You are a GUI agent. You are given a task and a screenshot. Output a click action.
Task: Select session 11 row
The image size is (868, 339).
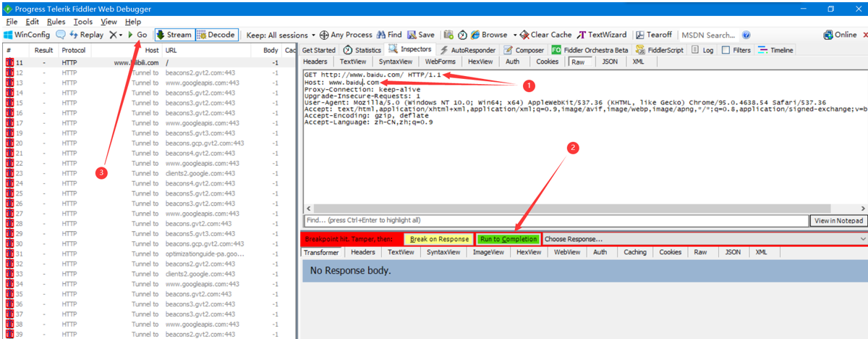(148, 63)
